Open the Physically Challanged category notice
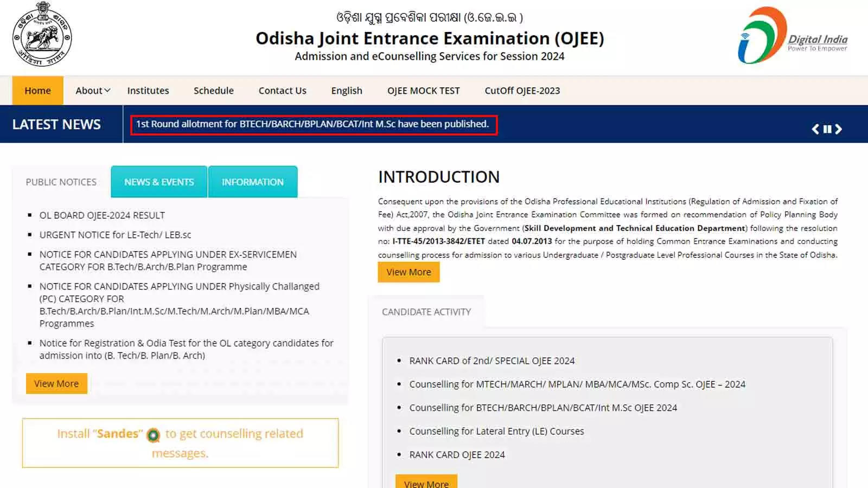The image size is (868, 488). 180,305
